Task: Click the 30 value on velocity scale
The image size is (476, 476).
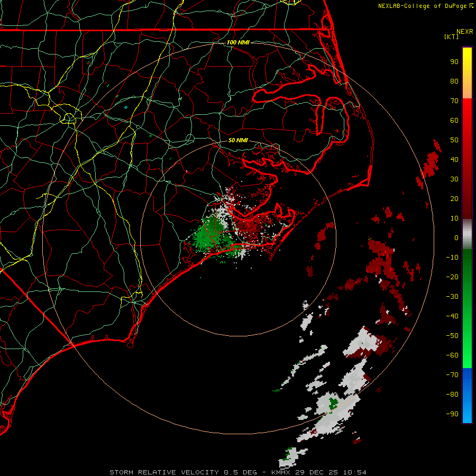Action: tap(454, 179)
